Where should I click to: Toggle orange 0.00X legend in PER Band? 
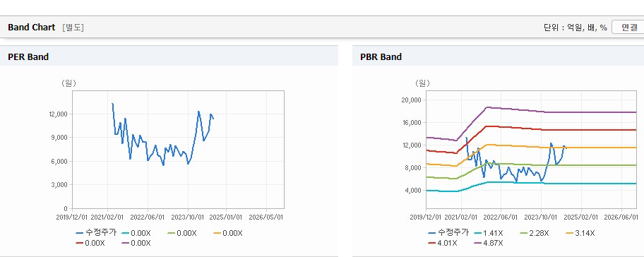[228, 233]
